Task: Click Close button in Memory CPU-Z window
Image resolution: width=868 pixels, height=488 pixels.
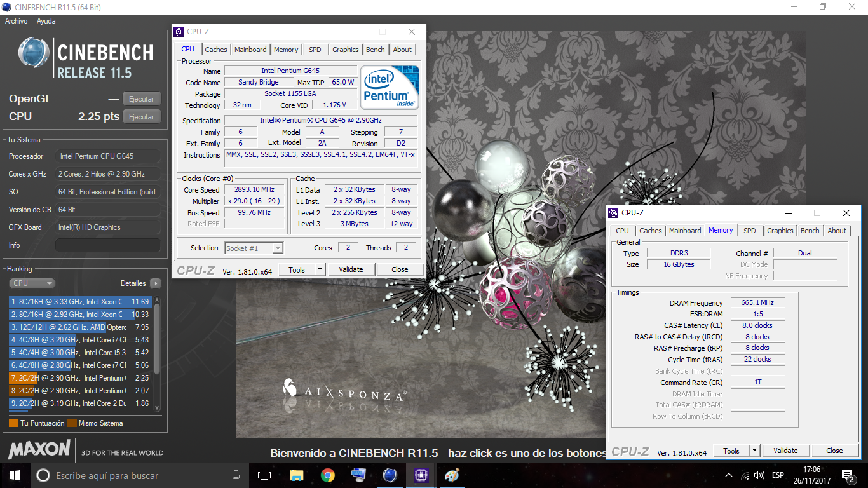Action: point(834,451)
